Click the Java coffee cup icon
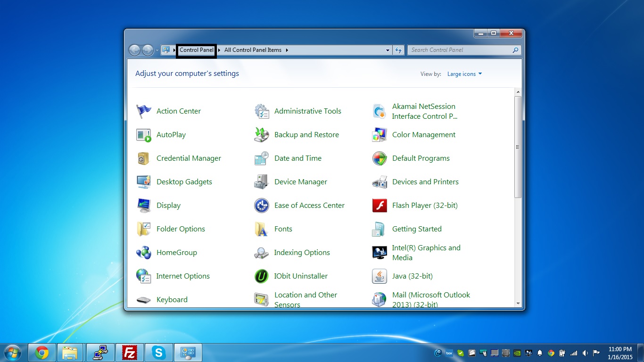Image resolution: width=644 pixels, height=362 pixels. tap(379, 276)
